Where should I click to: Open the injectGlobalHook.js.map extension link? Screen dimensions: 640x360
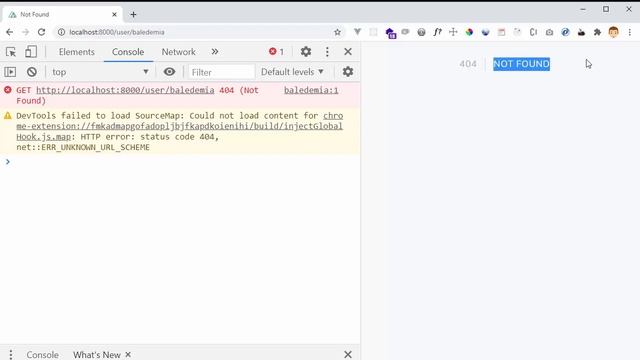pos(180,126)
